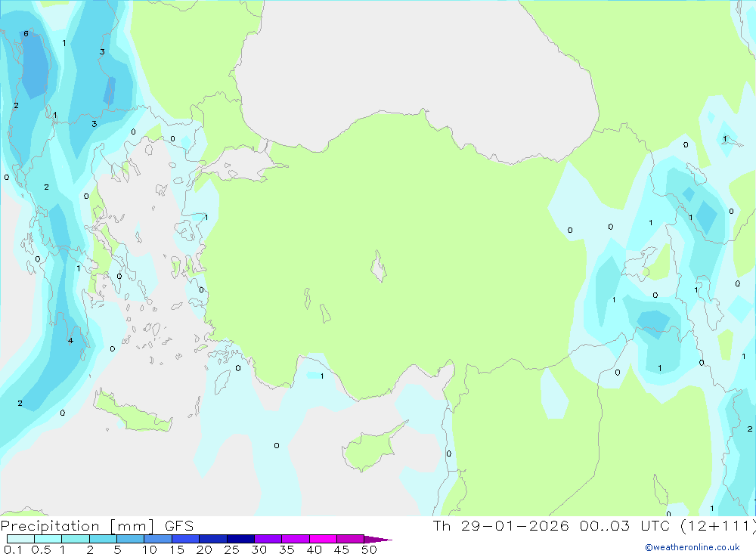
Task: Click the 45–50 mm legend swatch
Action: point(351,539)
